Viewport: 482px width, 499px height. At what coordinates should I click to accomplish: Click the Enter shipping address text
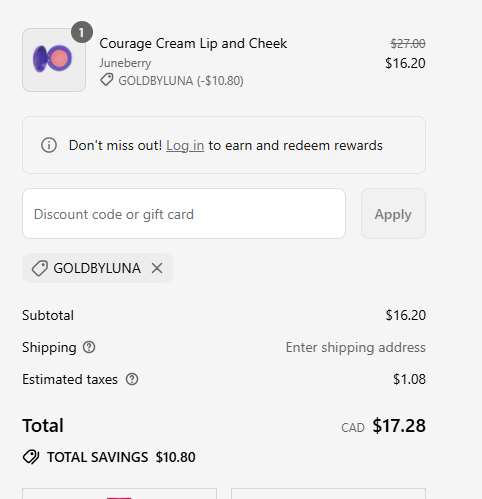356,348
